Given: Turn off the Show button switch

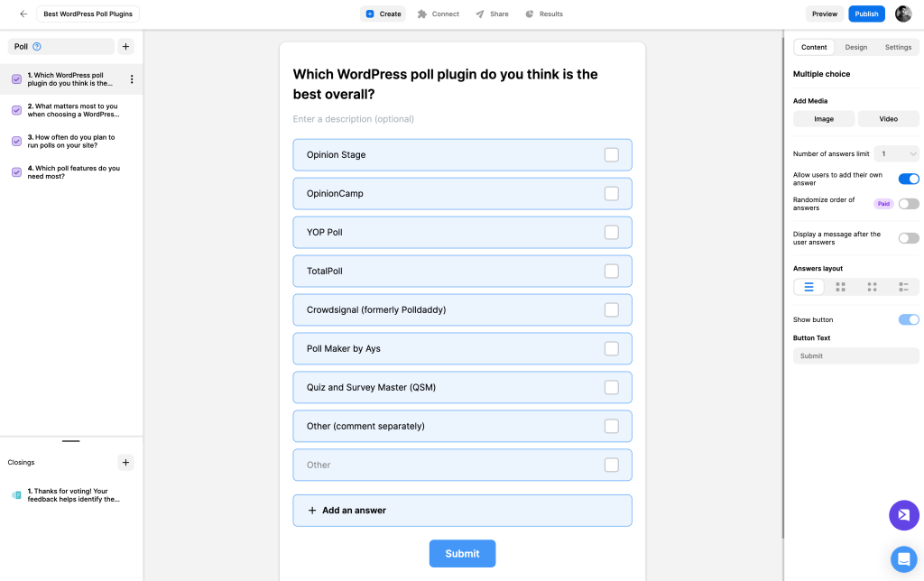Looking at the screenshot, I should point(908,319).
